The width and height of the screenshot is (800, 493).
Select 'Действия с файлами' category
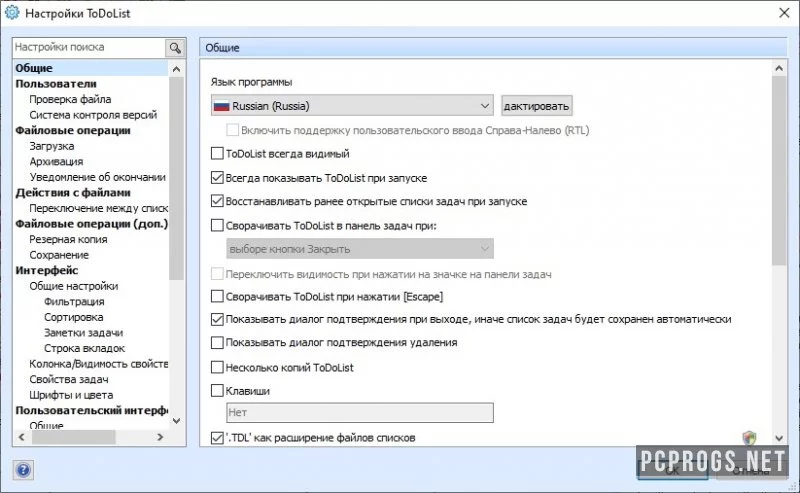(x=73, y=192)
